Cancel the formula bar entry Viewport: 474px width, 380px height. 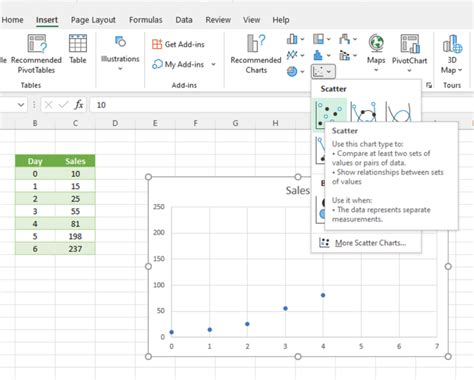(48, 105)
